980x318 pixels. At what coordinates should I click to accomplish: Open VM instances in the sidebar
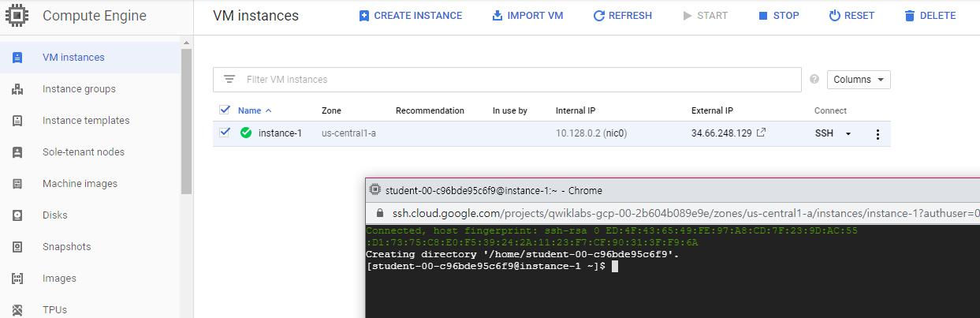tap(73, 58)
